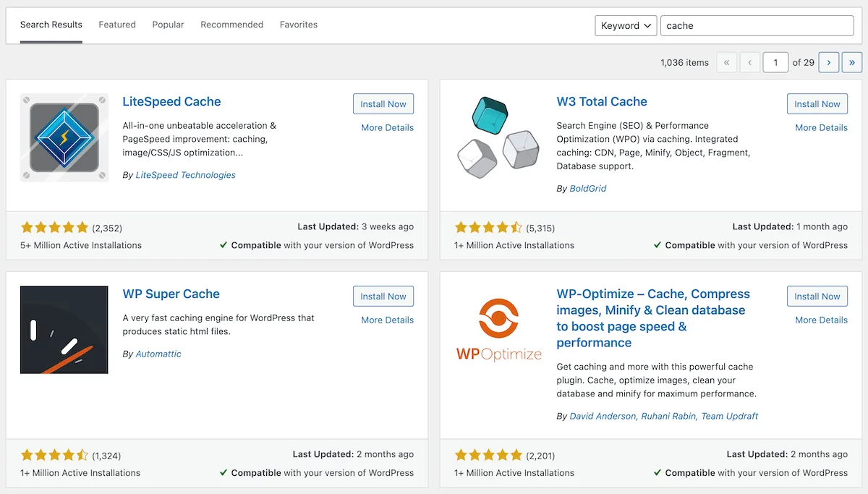The height and width of the screenshot is (494, 868).
Task: Open the WP Super Cache title link
Action: [171, 294]
